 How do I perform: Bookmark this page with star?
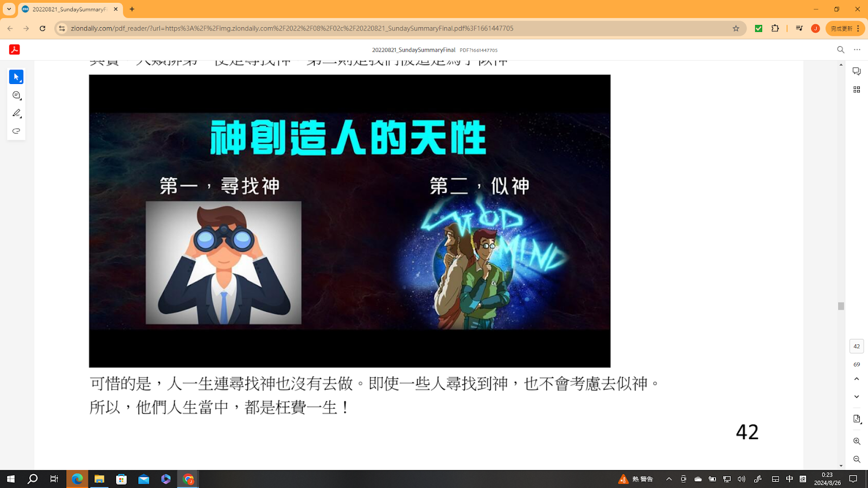(736, 28)
